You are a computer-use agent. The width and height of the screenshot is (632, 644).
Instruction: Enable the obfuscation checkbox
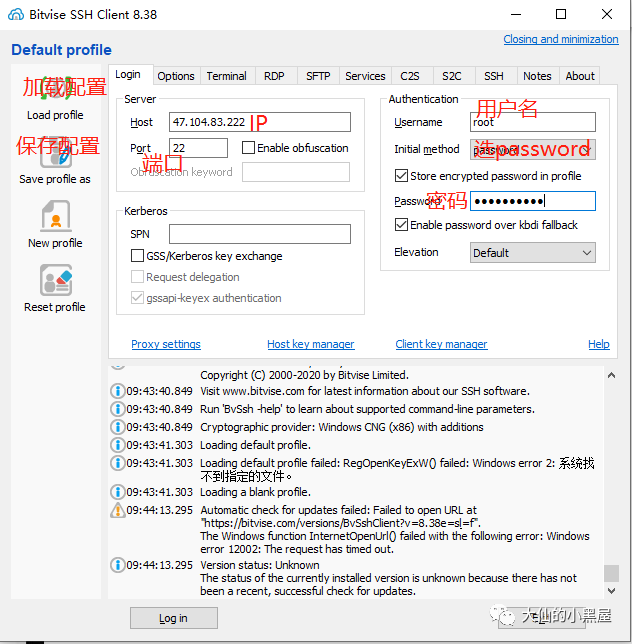(x=249, y=148)
